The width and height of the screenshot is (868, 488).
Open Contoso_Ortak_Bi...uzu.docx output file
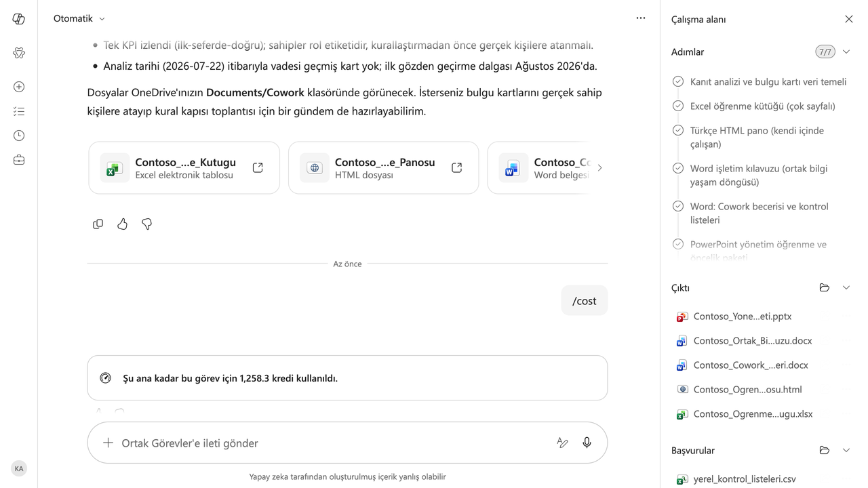pos(753,341)
